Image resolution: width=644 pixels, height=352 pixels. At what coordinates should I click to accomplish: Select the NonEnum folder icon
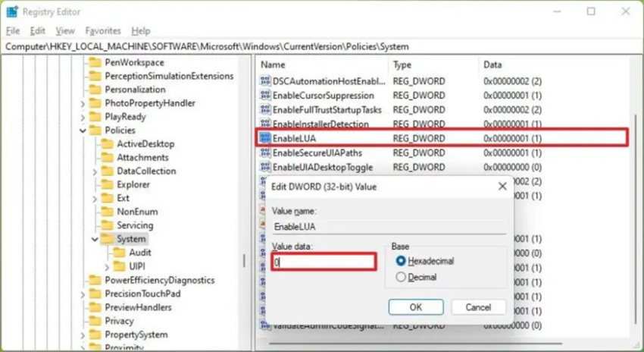click(x=107, y=212)
